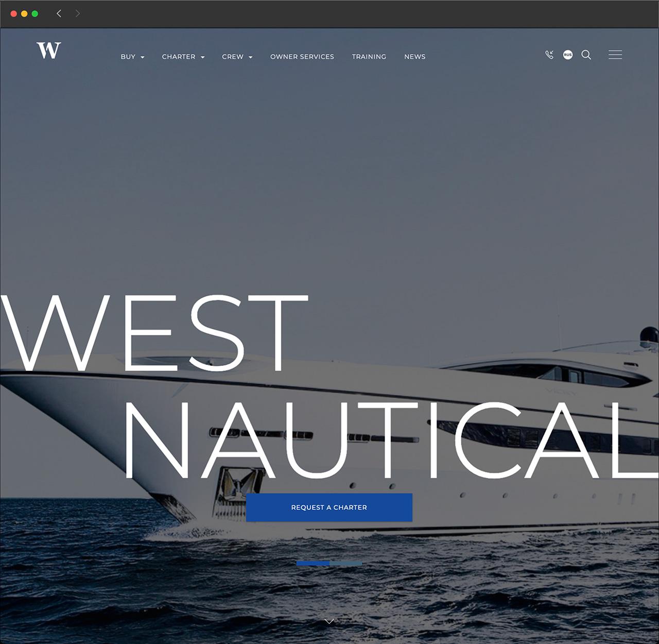Expand the Charter dropdown menu
The height and width of the screenshot is (644, 659).
(183, 57)
